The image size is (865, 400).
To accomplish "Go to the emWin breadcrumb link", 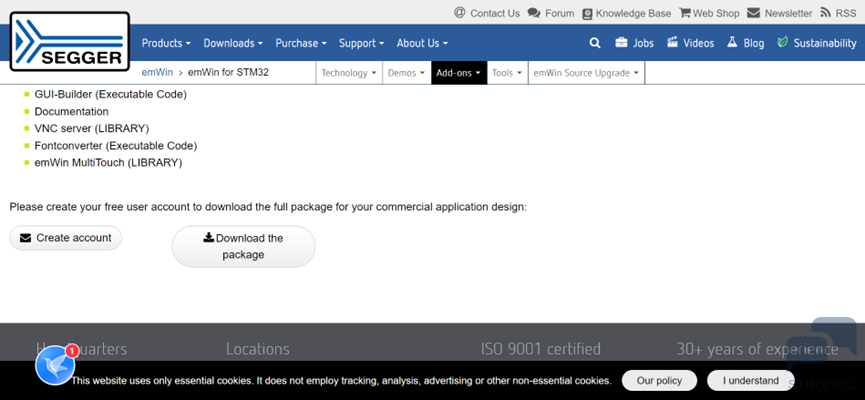I will (157, 72).
